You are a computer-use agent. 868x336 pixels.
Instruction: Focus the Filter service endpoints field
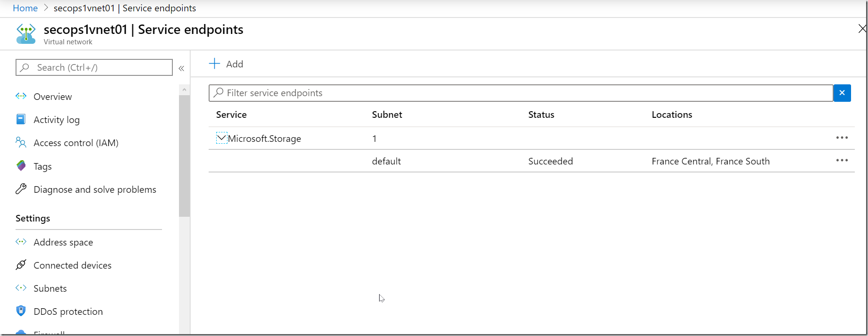pyautogui.click(x=521, y=93)
